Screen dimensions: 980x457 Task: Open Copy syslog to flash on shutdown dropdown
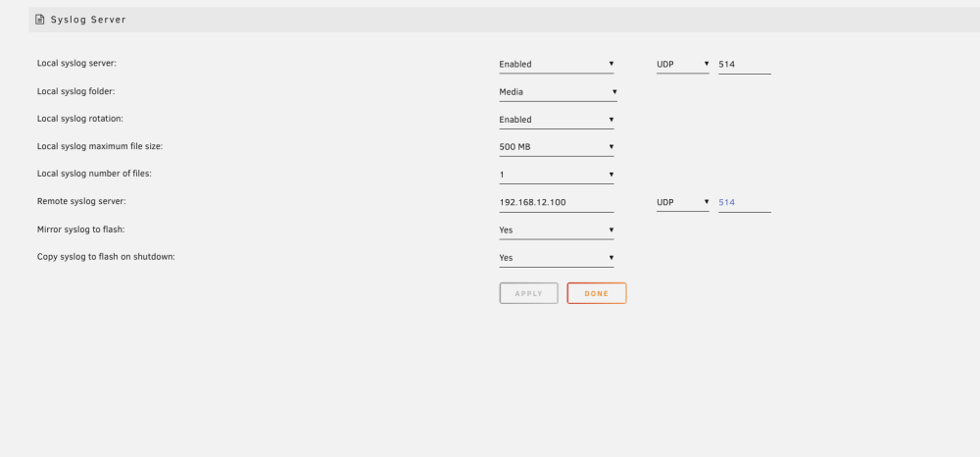click(557, 258)
